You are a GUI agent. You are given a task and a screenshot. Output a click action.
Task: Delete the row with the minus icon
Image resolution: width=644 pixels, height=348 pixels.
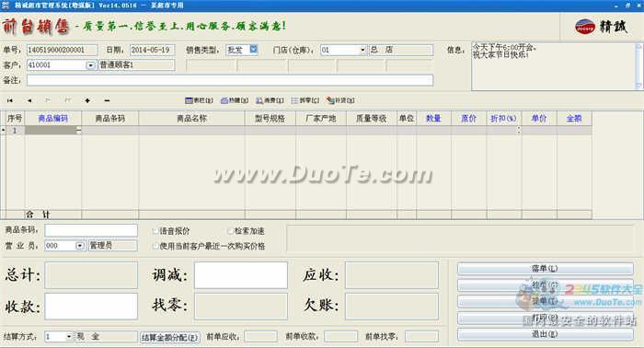coord(107,100)
